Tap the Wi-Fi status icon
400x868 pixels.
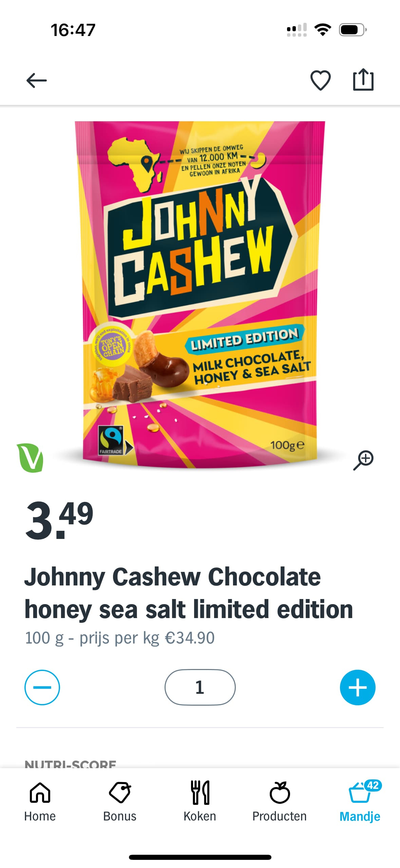tap(323, 30)
